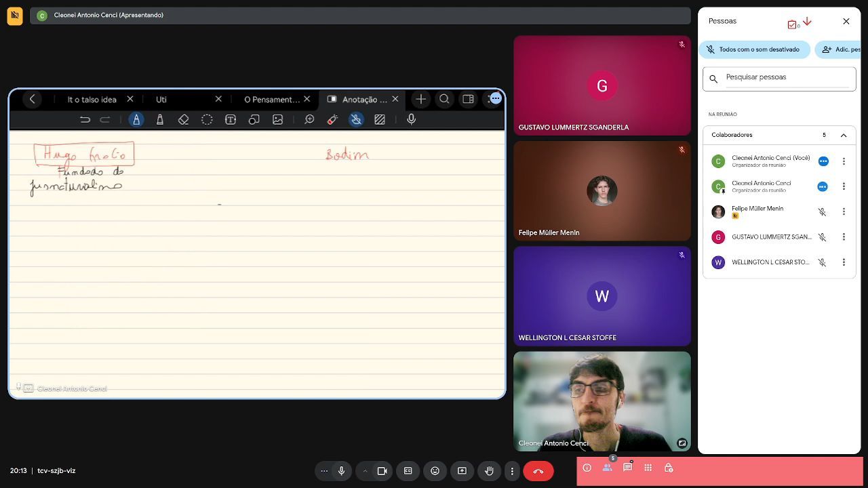Image resolution: width=868 pixels, height=488 pixels.
Task: Open audio settings arrow beside microphone
Action: (365, 471)
